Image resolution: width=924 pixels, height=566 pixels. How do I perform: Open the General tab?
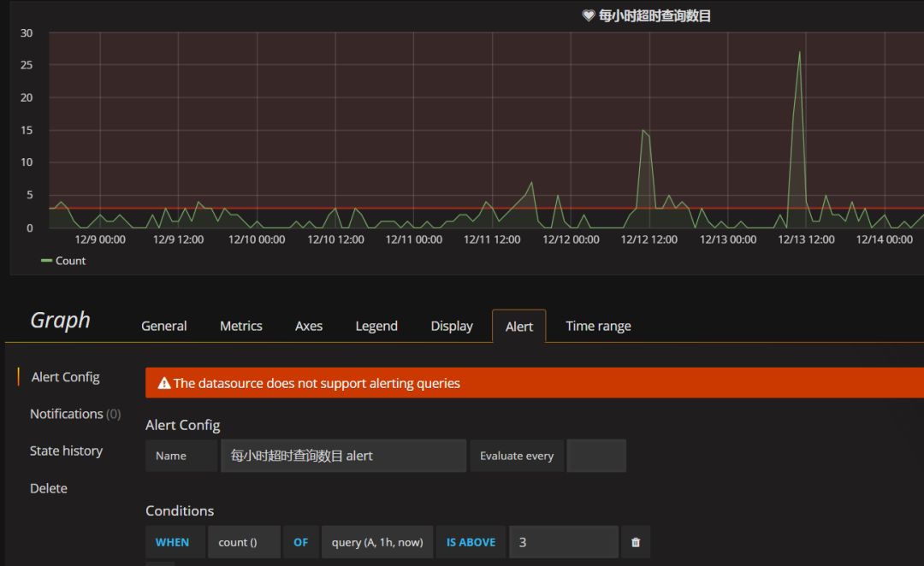coord(163,326)
